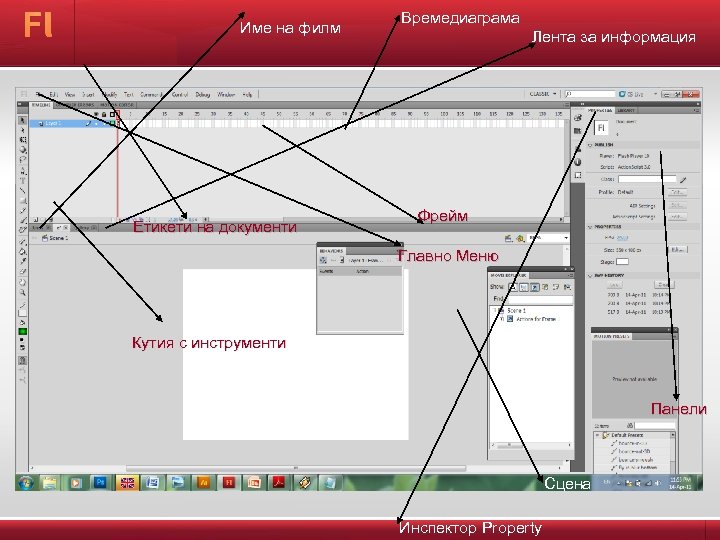
Task: Open the CLASSIC workspace dropdown
Action: point(543,94)
